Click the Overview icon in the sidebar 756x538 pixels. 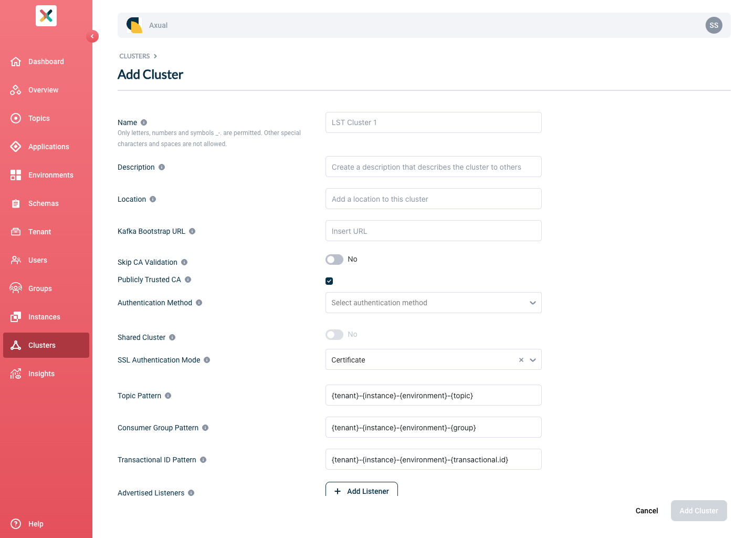click(x=16, y=90)
